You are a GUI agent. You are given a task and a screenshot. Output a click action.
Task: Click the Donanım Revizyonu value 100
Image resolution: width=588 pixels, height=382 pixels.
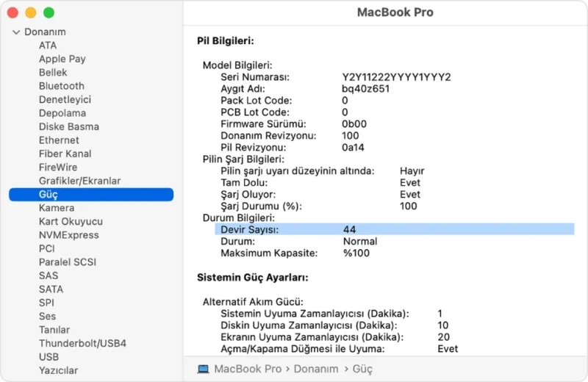pos(351,136)
